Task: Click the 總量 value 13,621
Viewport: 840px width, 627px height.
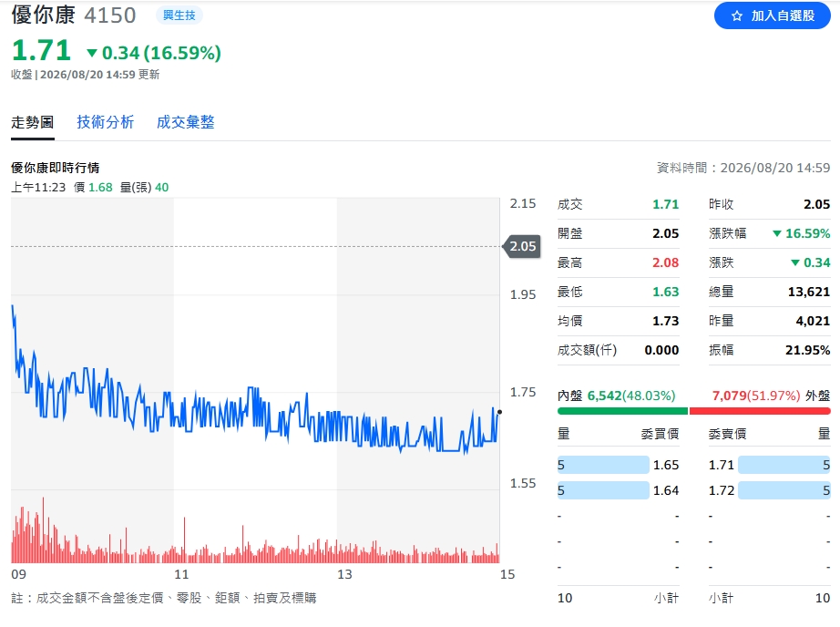Action: (x=808, y=292)
